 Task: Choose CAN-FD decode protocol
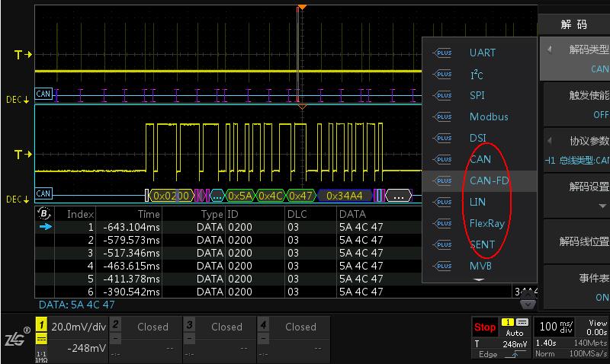click(489, 180)
